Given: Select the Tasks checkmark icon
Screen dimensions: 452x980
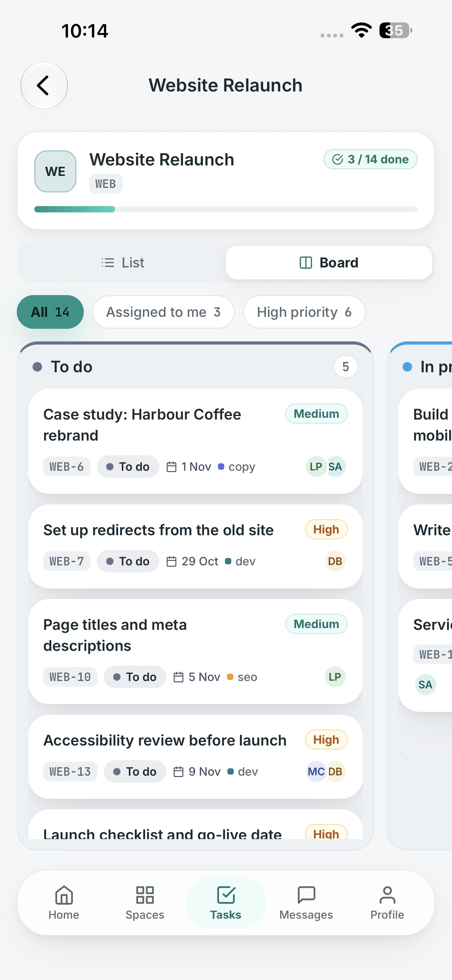Looking at the screenshot, I should [226, 894].
